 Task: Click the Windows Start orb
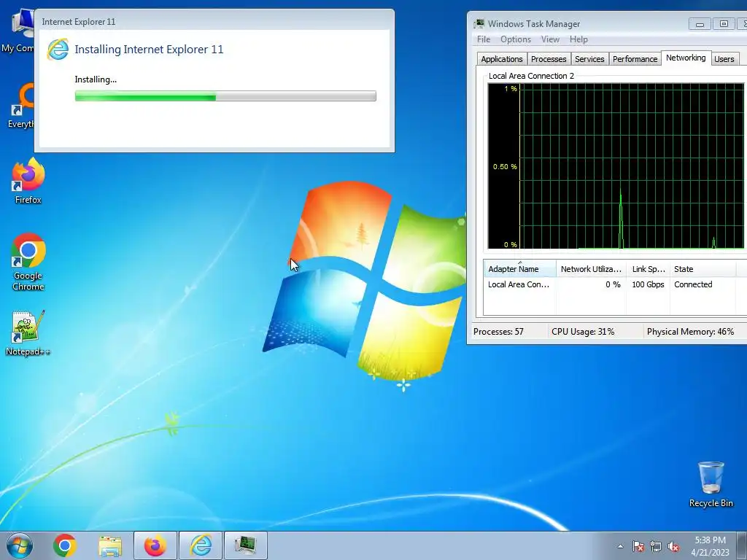[19, 545]
